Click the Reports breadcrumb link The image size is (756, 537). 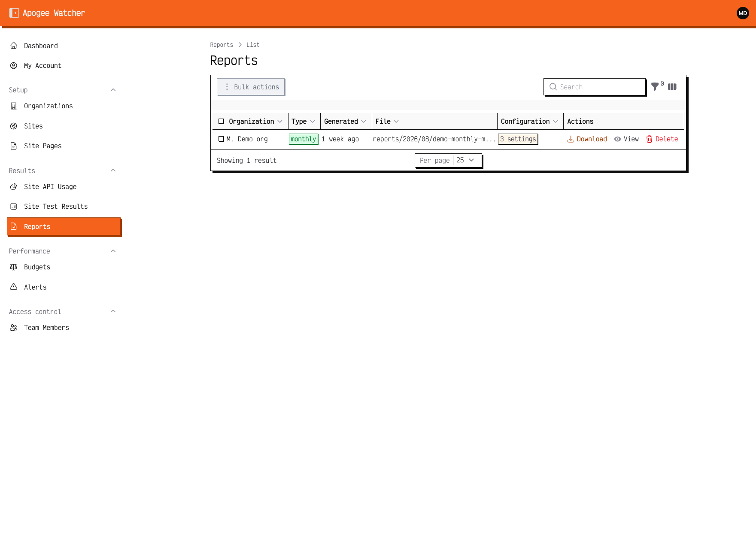(x=222, y=45)
